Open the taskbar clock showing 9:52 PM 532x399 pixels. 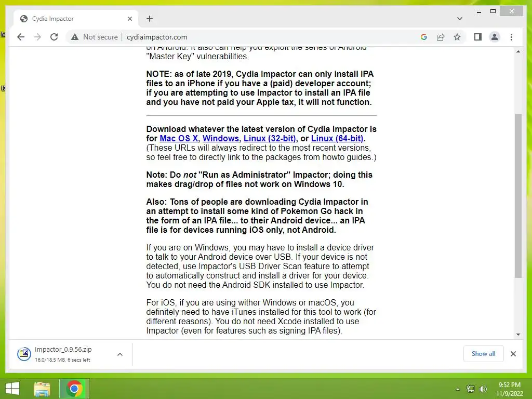(509, 389)
